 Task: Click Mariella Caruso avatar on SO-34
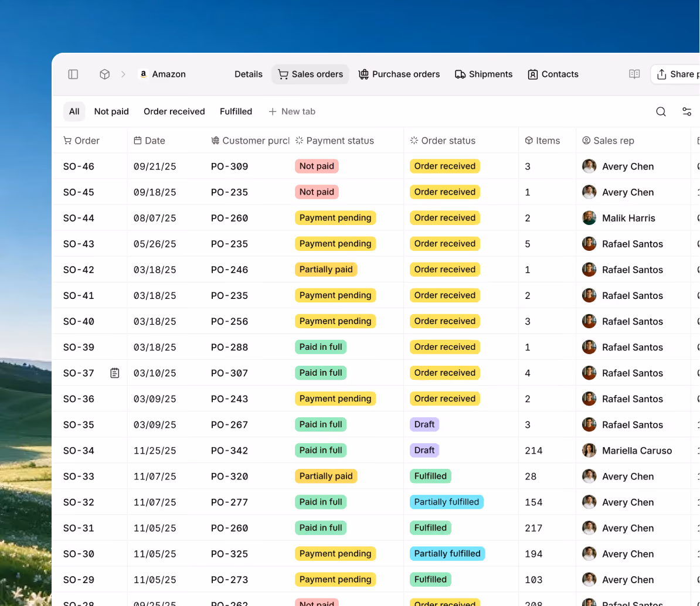tap(589, 451)
